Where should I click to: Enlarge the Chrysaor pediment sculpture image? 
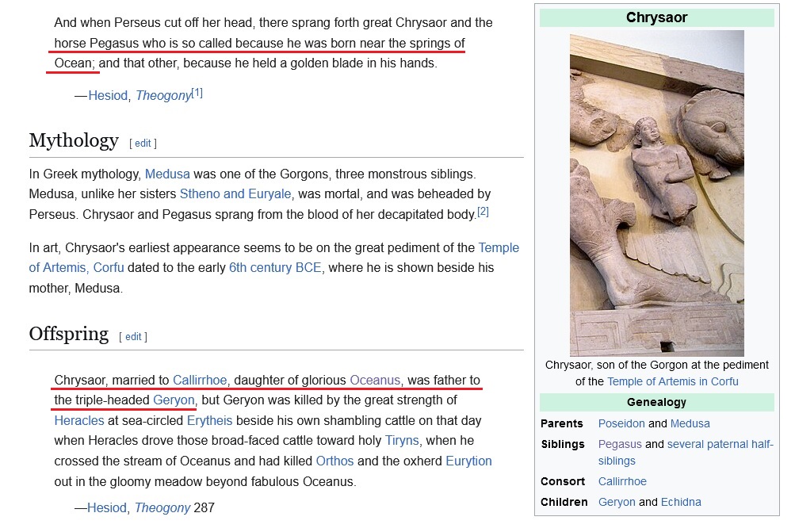coord(656,193)
